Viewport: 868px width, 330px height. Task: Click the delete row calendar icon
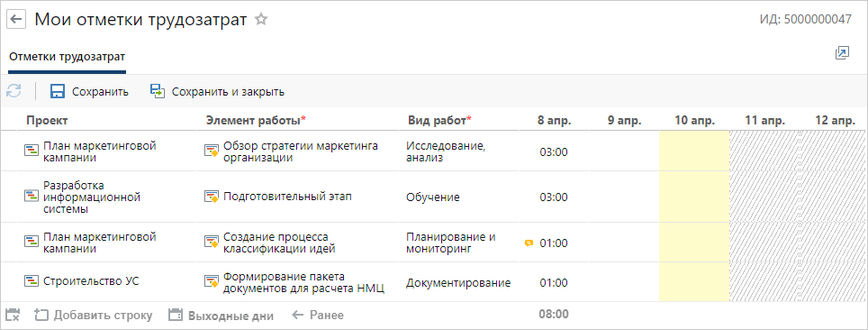point(13,315)
